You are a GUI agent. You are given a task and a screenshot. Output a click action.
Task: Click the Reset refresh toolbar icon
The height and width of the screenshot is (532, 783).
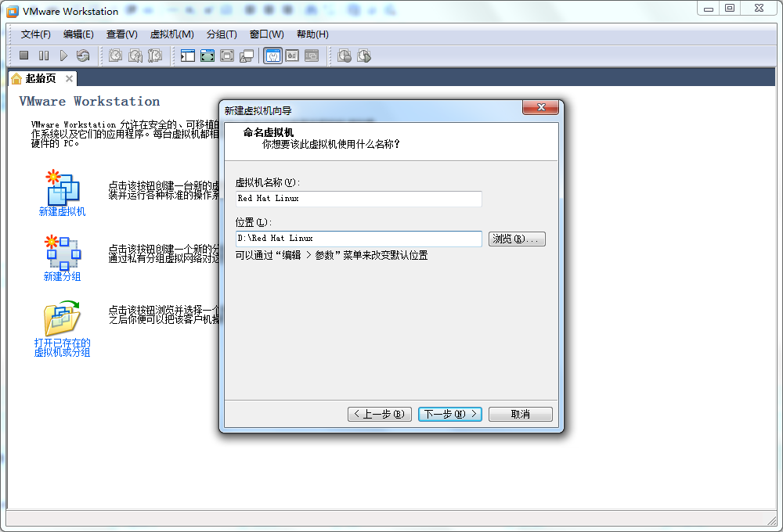(x=84, y=56)
